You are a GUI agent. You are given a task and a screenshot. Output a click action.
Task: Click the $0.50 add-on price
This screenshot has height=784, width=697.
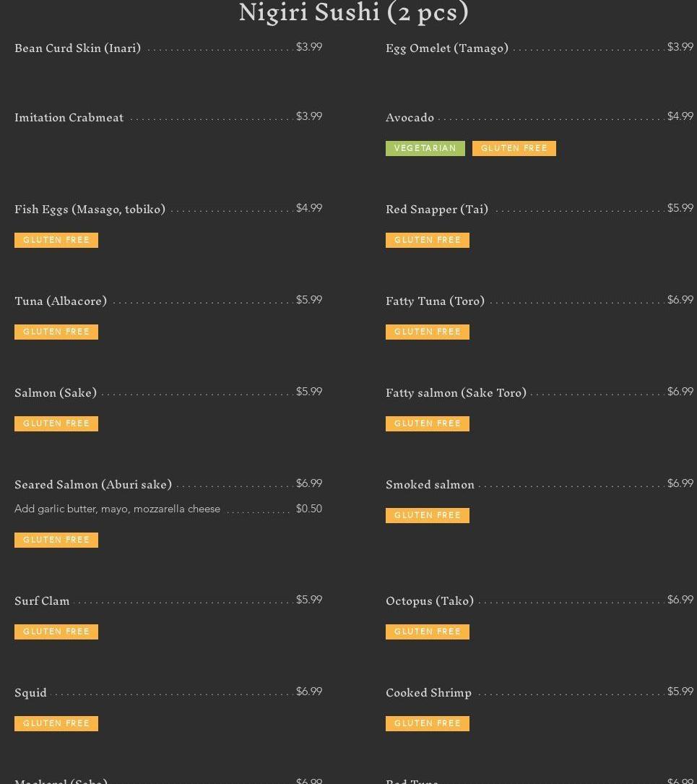coord(308,509)
